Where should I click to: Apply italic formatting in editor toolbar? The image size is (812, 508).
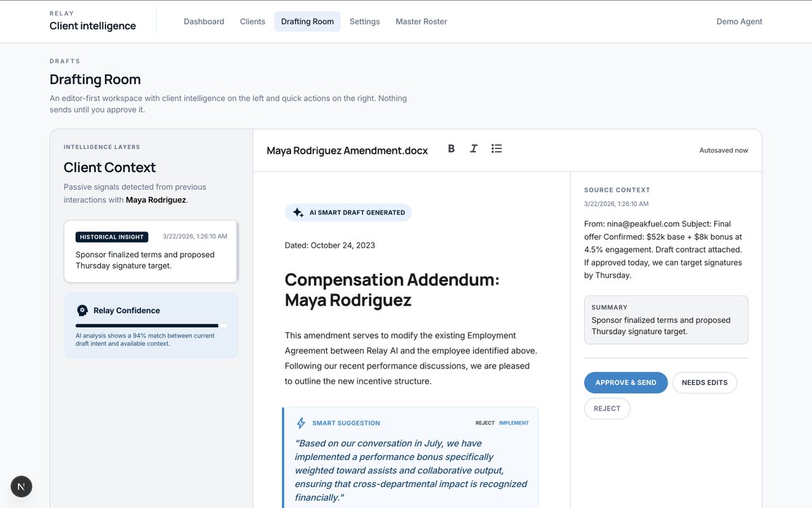tap(474, 149)
